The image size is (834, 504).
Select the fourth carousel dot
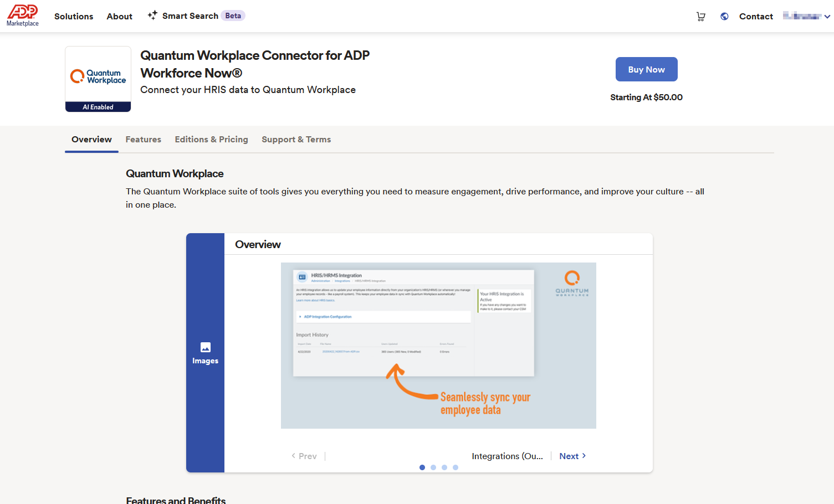(x=456, y=467)
